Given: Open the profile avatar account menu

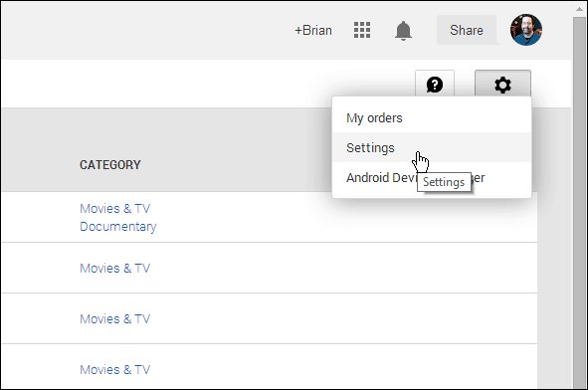Looking at the screenshot, I should pos(525,30).
